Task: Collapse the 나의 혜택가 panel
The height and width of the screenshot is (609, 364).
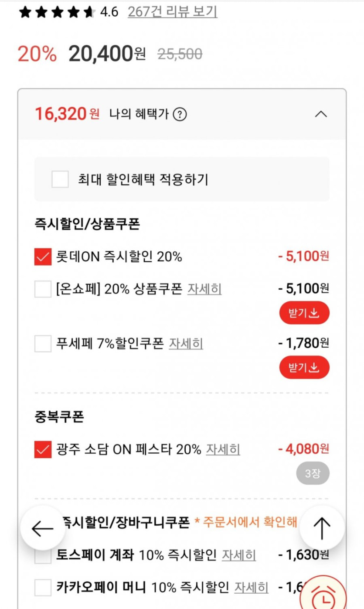Action: tap(321, 115)
